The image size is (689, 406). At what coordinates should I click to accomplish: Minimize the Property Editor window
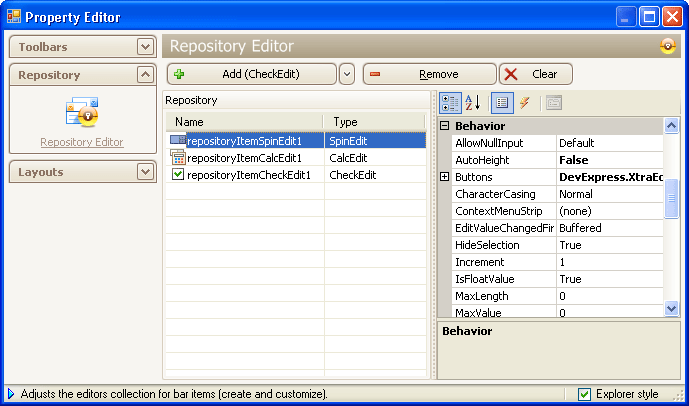pyautogui.click(x=626, y=17)
